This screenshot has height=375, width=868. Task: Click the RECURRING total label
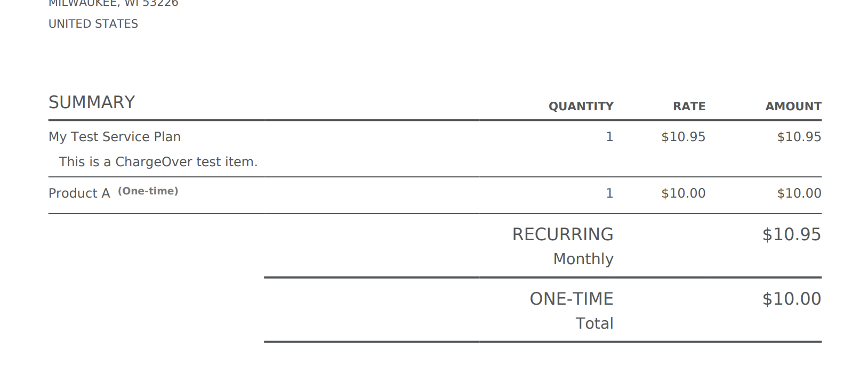tap(562, 234)
